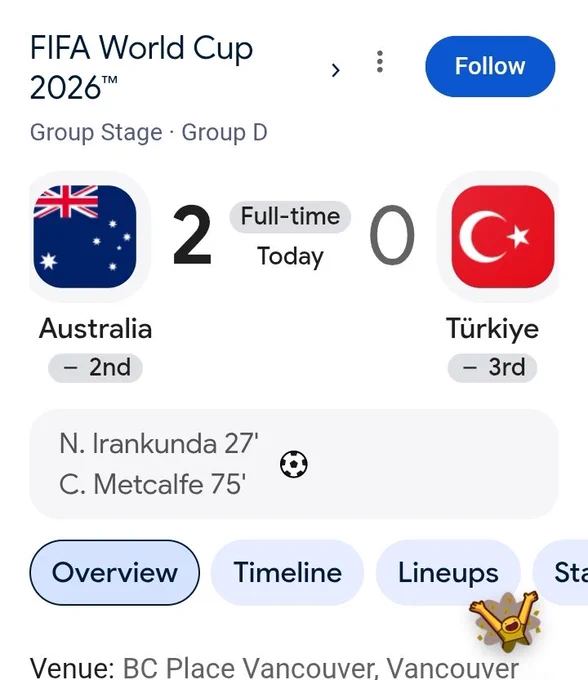This screenshot has width=588, height=680.
Task: Select the Australia team name
Action: point(95,329)
